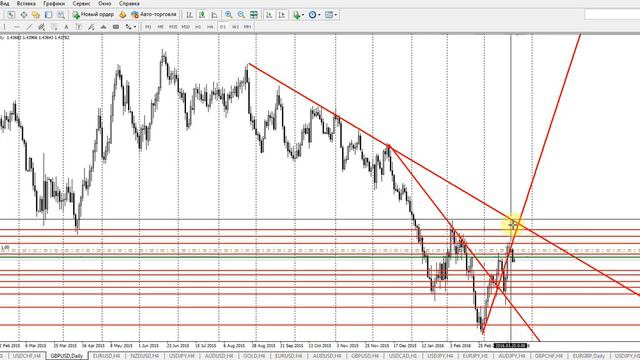640x360 pixels.
Task: Select the Horizontal Line drawing tool
Action: point(17,27)
